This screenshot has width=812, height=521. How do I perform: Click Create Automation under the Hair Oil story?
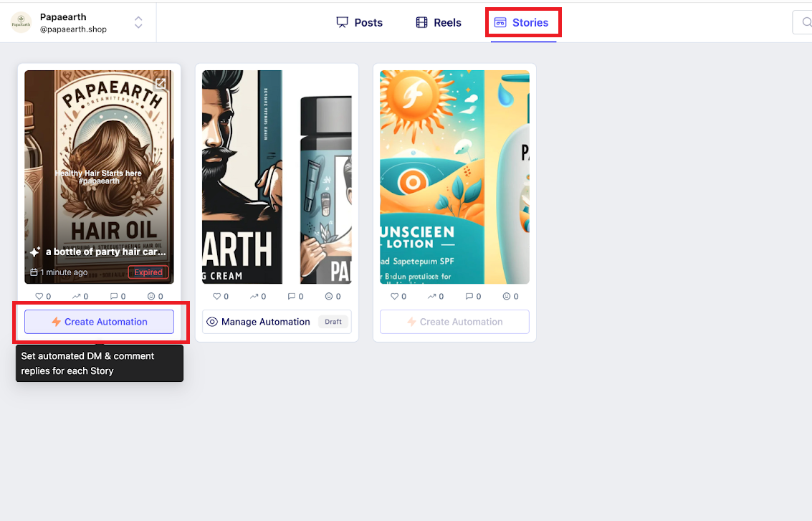[x=99, y=322]
